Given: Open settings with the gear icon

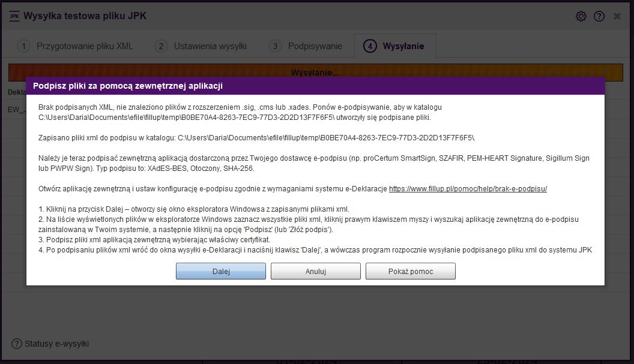Looking at the screenshot, I should click(x=581, y=16).
